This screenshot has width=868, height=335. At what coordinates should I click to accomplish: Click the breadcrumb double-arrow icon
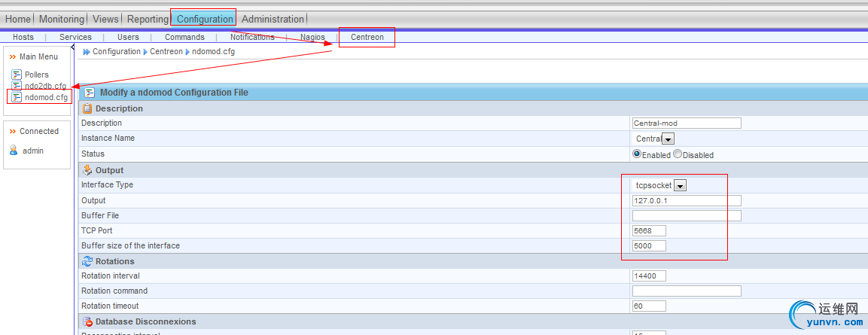87,51
